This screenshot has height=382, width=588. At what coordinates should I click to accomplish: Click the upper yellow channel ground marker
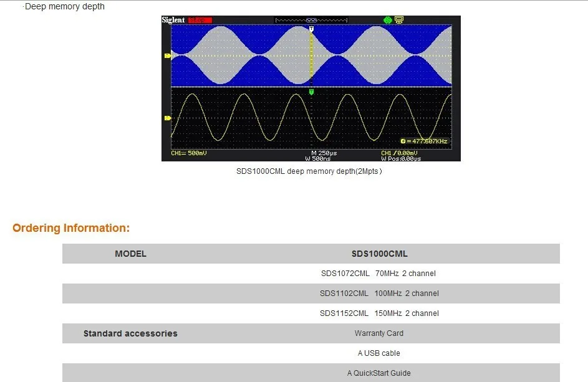168,56
